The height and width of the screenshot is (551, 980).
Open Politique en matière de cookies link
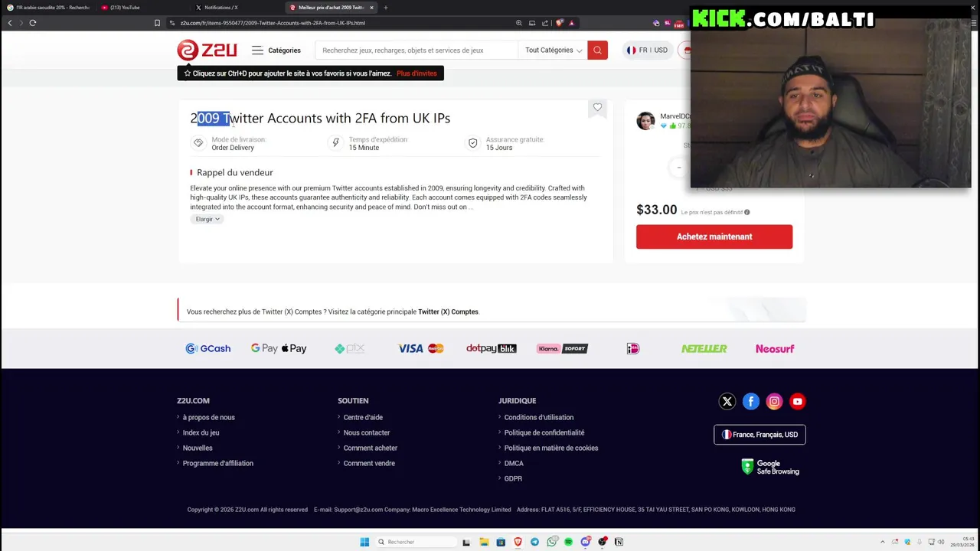(x=551, y=448)
